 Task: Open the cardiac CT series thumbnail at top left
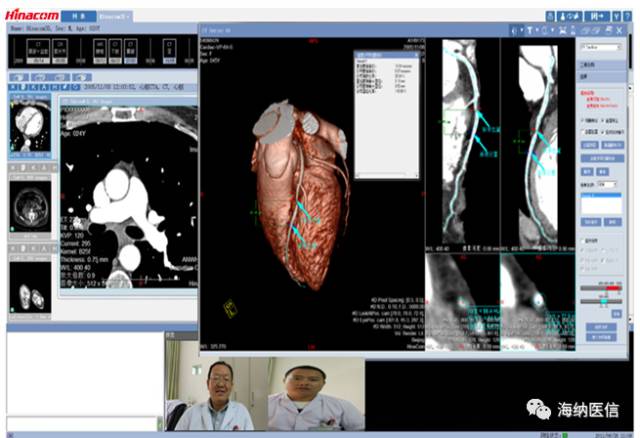click(31, 126)
